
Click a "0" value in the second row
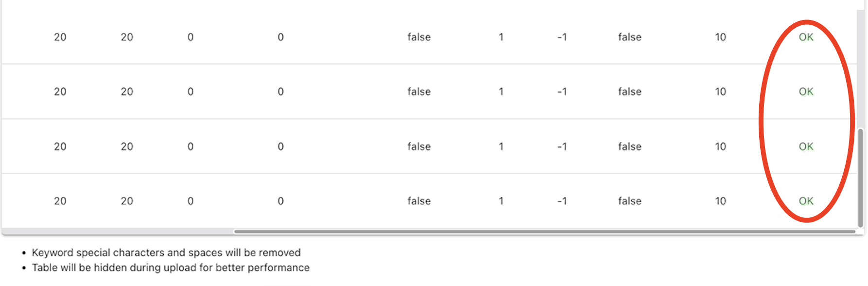coord(190,91)
